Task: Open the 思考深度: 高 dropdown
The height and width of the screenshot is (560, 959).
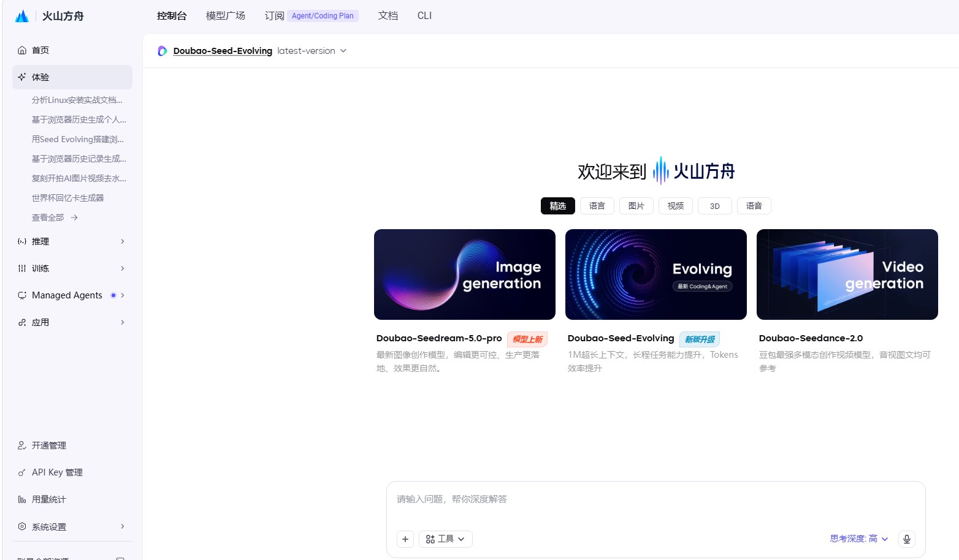Action: click(859, 539)
